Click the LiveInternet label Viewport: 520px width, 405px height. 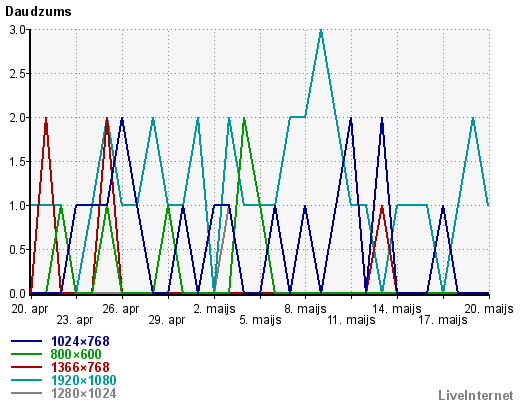[x=476, y=395]
